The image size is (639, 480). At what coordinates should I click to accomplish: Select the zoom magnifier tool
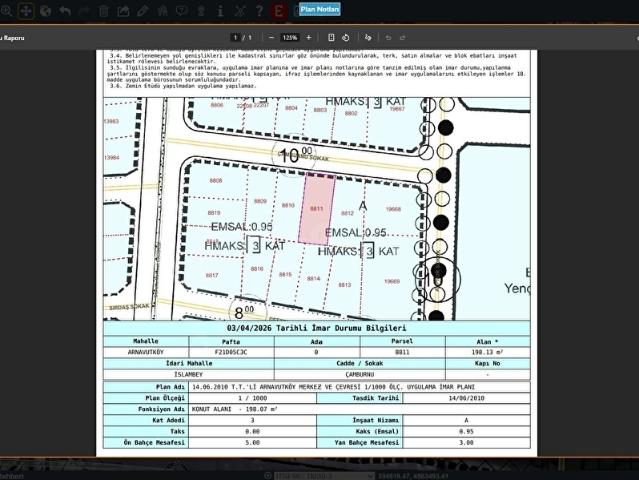[x=6, y=11]
